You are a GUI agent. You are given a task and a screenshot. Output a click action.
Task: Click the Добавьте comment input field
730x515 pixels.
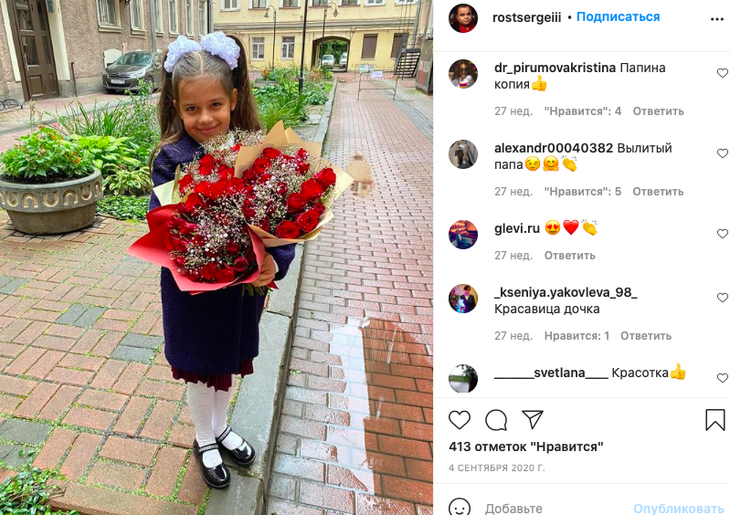click(x=554, y=508)
